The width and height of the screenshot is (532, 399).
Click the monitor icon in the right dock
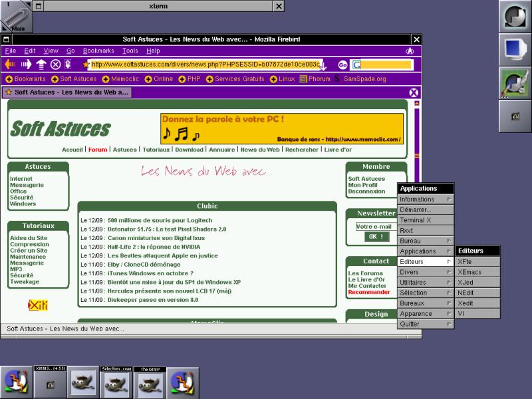(x=515, y=49)
